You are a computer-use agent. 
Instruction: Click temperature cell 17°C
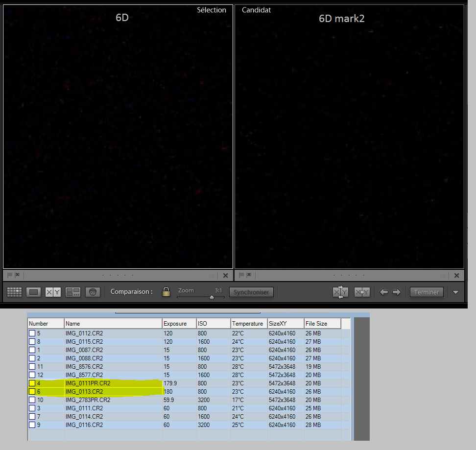[238, 400]
